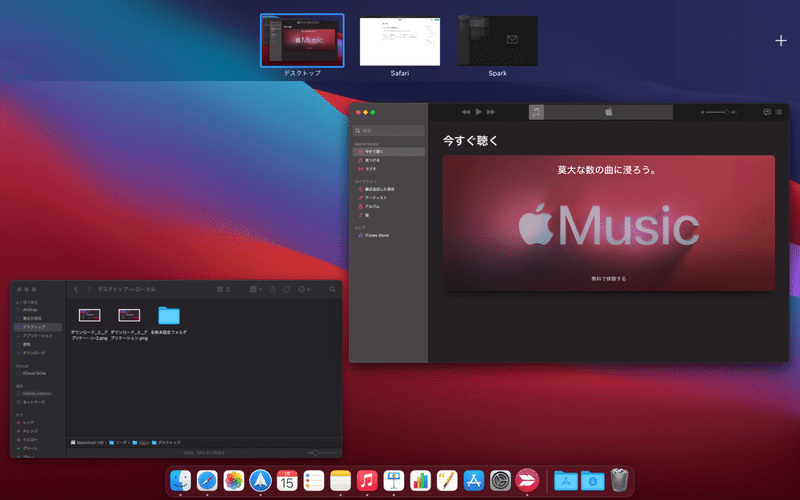The width and height of the screenshot is (800, 500).
Task: Click 無料で体験する on Apple Music banner
Action: pyautogui.click(x=608, y=279)
